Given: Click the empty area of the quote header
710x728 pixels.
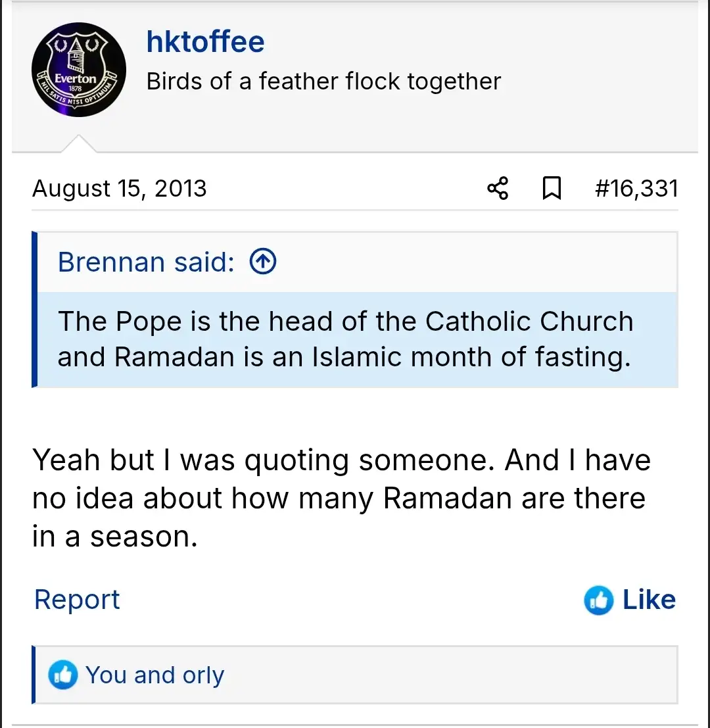Looking at the screenshot, I should (473, 262).
